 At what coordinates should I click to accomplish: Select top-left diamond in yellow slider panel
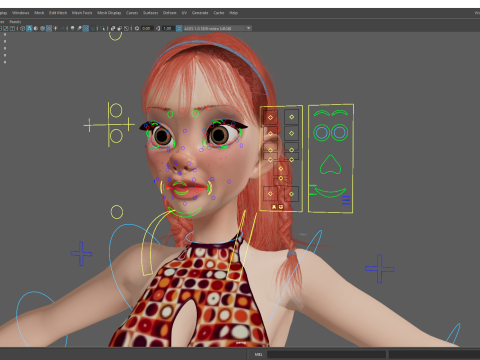click(270, 117)
